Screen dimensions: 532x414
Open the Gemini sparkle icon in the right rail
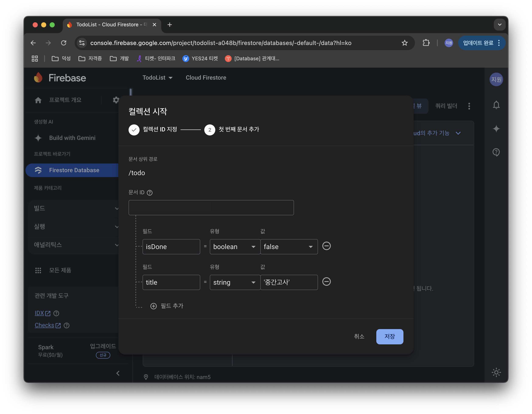tap(496, 128)
